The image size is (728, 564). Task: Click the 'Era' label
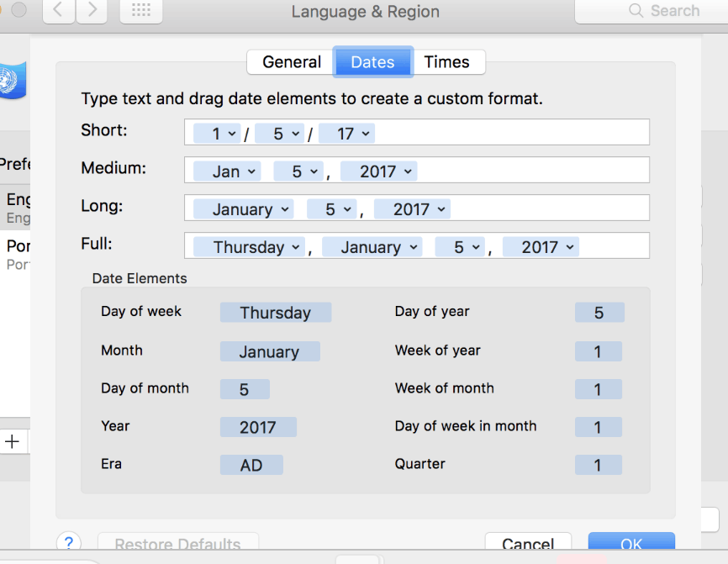point(112,464)
